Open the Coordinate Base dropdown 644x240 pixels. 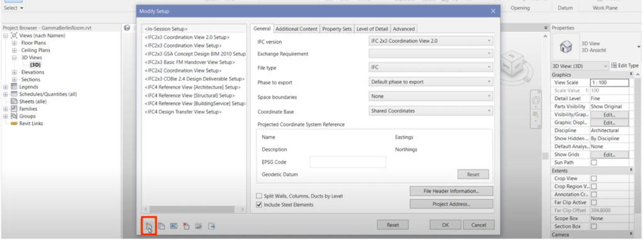(x=431, y=111)
